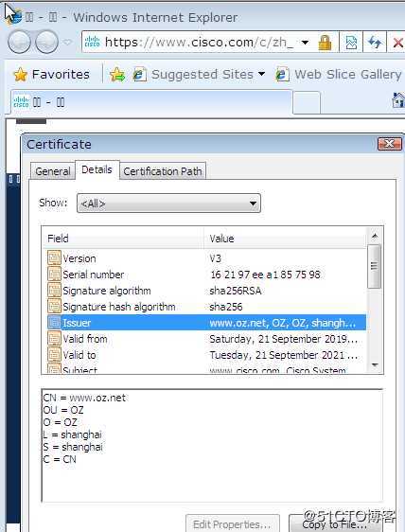Screen dimensions: 405x532
Task: Click the Version row icon
Action: [x=54, y=257]
